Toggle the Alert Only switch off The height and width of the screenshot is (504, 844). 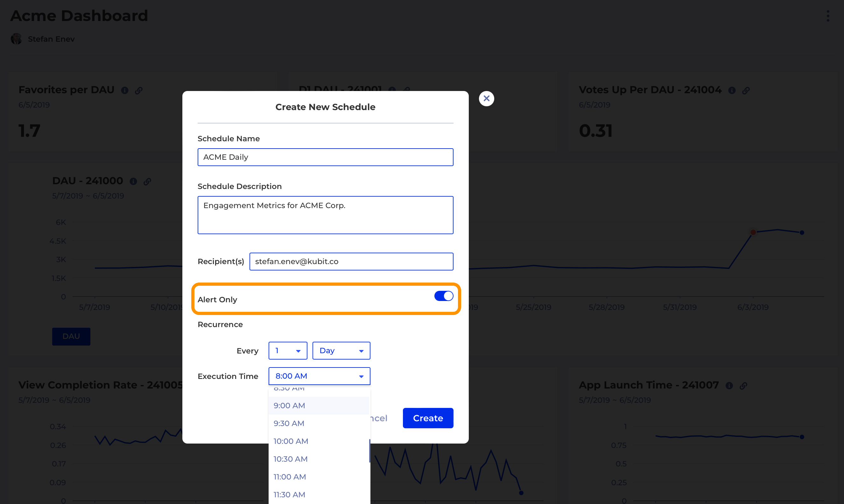(x=444, y=296)
